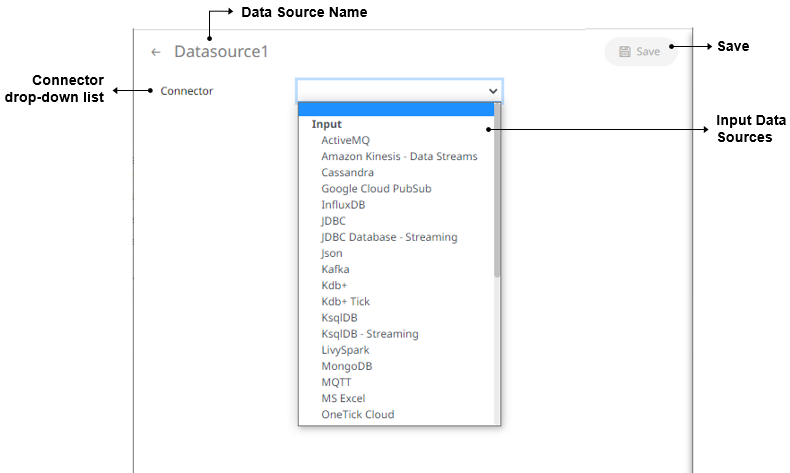Choose KsqlDB - Streaming connector
Viewport: 790px width, 473px height.
pos(370,333)
